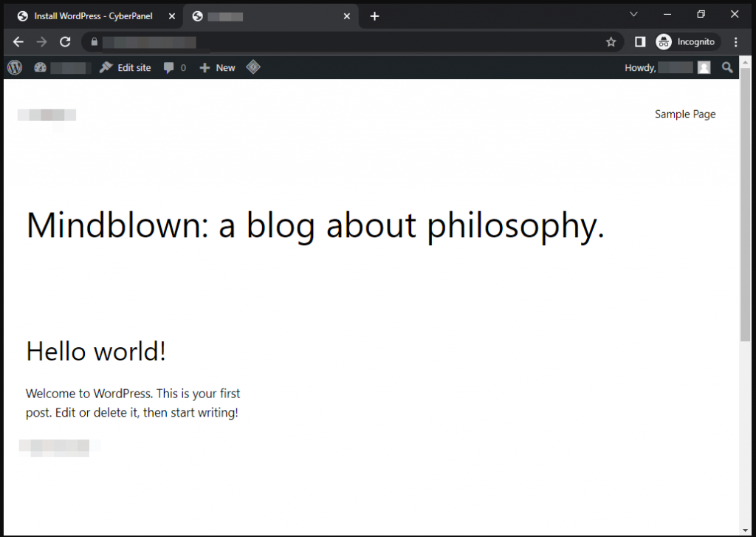Screen dimensions: 756x537
Task: Click the Mindblown blog heading text
Action: tap(315, 226)
